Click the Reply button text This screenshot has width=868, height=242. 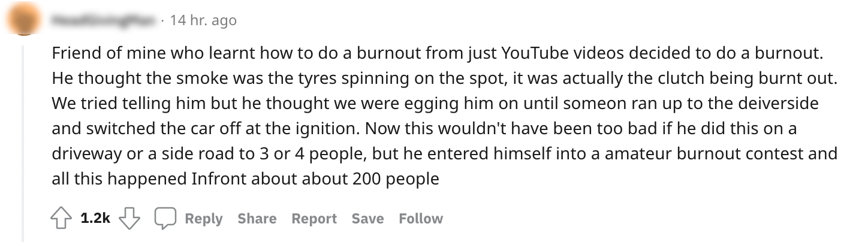(204, 219)
